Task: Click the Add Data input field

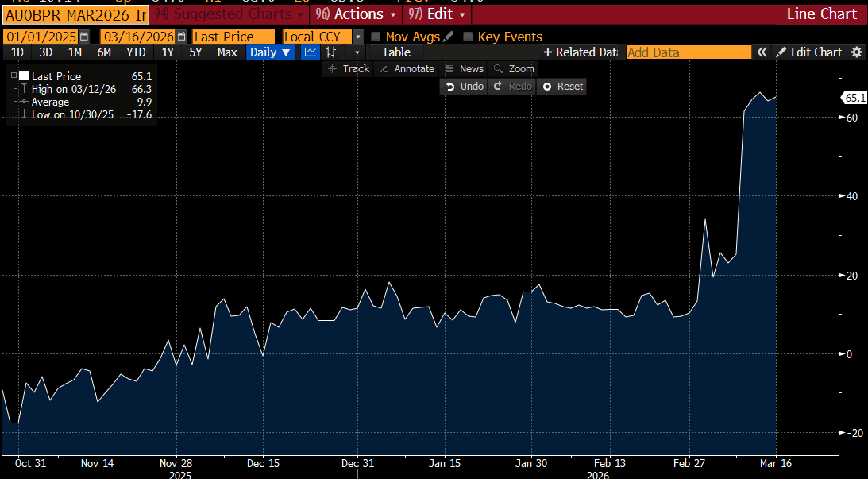Action: [x=688, y=52]
